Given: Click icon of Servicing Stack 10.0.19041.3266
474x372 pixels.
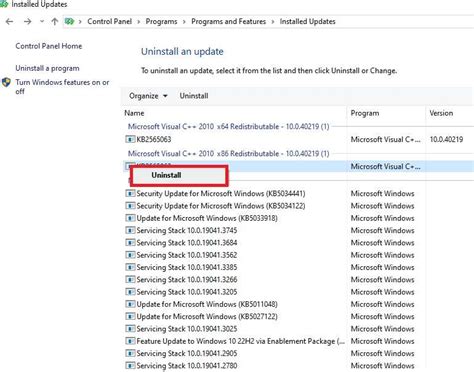Looking at the screenshot, I should (130, 280).
